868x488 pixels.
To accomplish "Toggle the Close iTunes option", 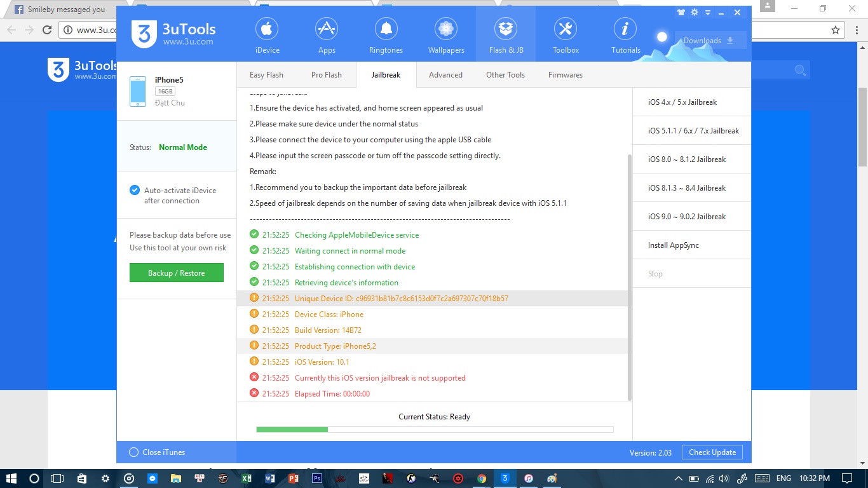I will pos(133,452).
